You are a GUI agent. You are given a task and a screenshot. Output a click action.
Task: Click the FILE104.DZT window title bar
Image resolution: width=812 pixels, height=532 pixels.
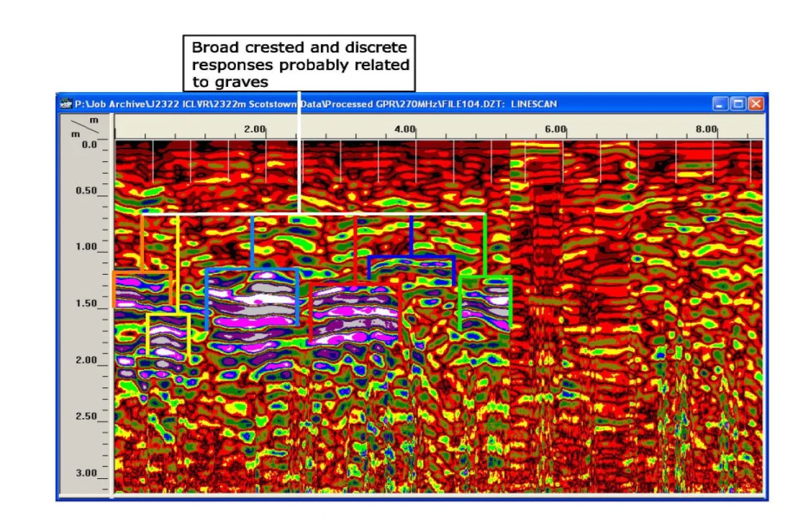[x=412, y=104]
